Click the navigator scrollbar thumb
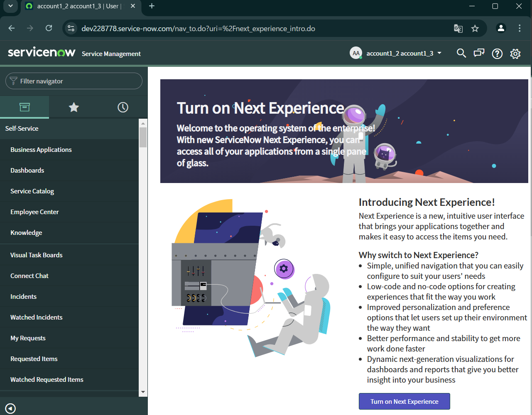This screenshot has height=415, width=532. [143, 137]
